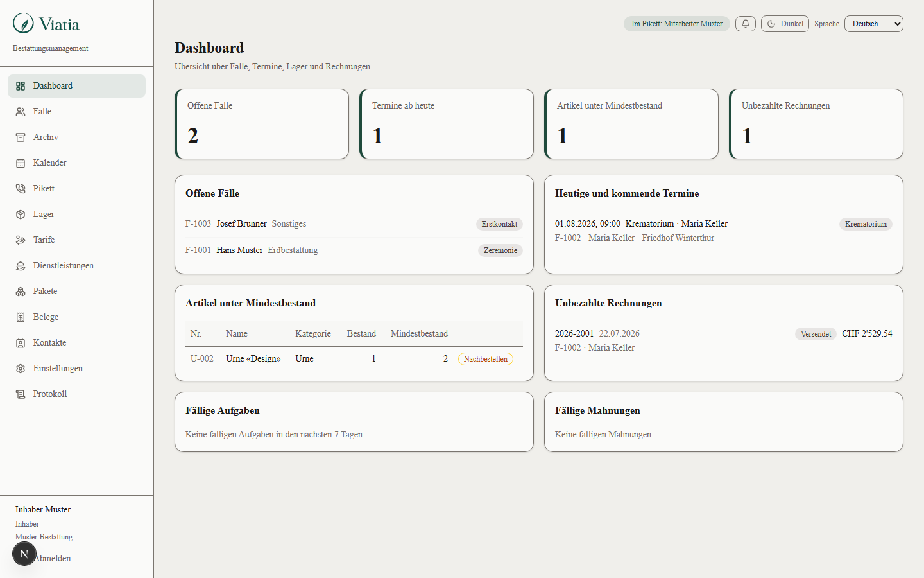Screen dimensions: 924x578
Task: Click the Viatia leaf logo
Action: [24, 24]
